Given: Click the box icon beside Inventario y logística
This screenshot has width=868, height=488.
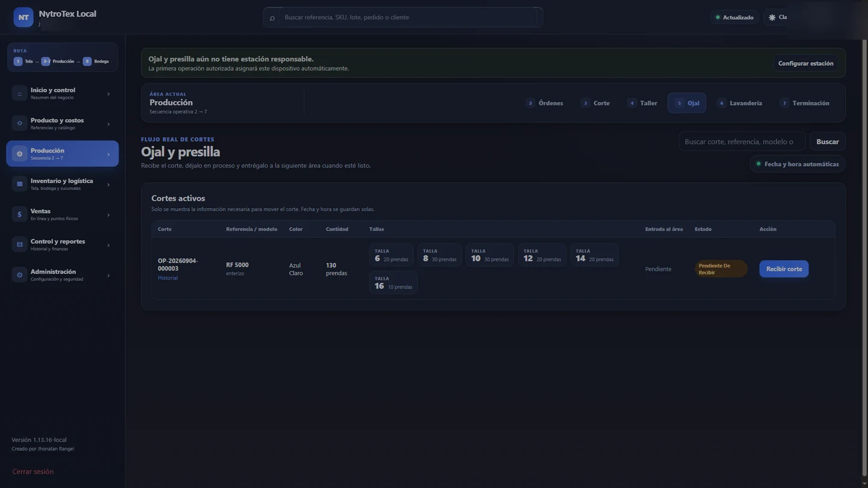Looking at the screenshot, I should pyautogui.click(x=19, y=184).
